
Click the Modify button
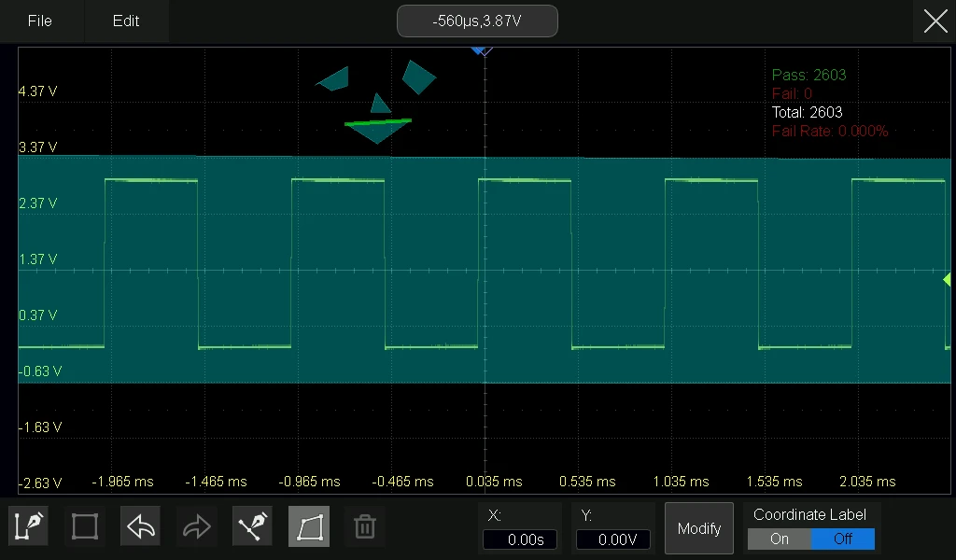(x=699, y=528)
